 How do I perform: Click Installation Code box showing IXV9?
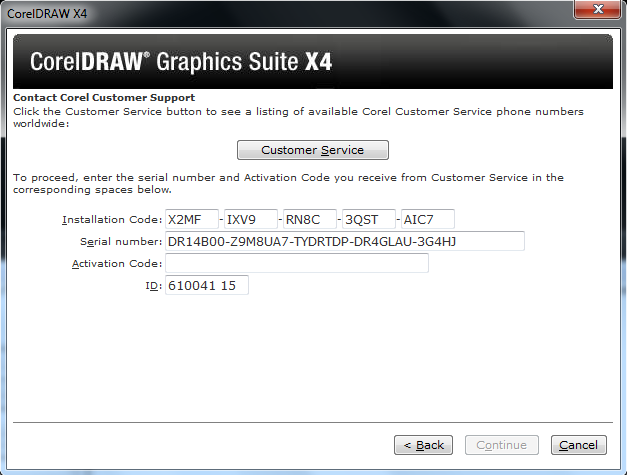pyautogui.click(x=251, y=219)
